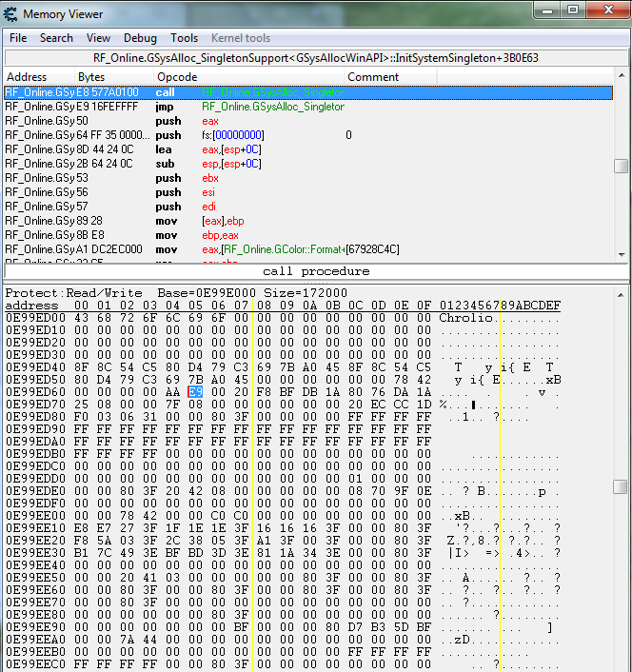Viewport: 632px width, 672px height.
Task: Select the mov ebp,eax row
Action: (308, 235)
